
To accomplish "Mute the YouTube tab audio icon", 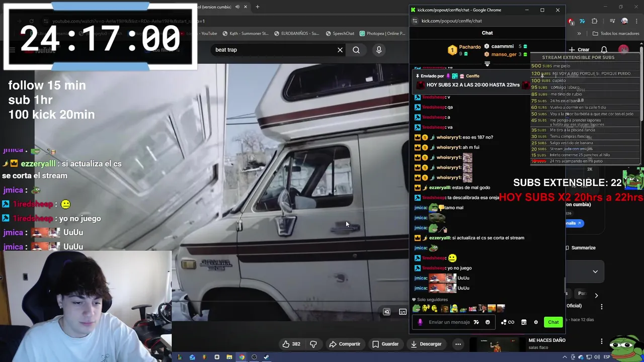I will (237, 7).
